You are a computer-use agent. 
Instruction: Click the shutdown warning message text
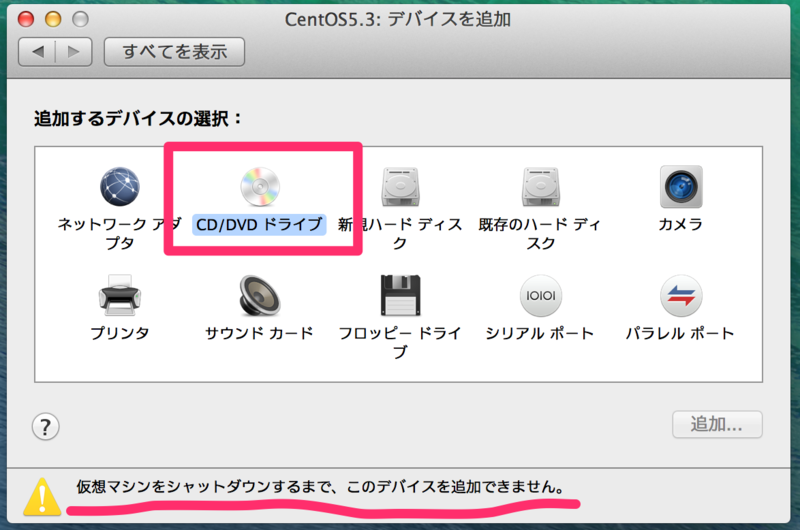click(321, 487)
